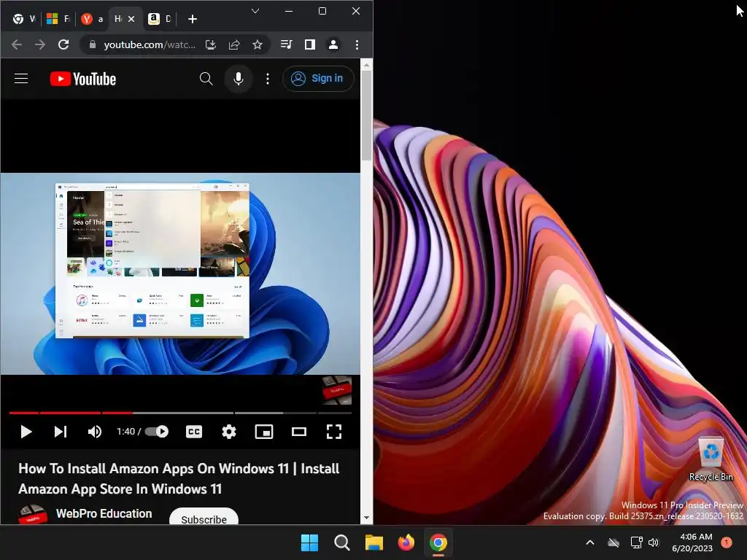Viewport: 747px width, 560px height.
Task: Share this page icon
Action: pos(234,44)
